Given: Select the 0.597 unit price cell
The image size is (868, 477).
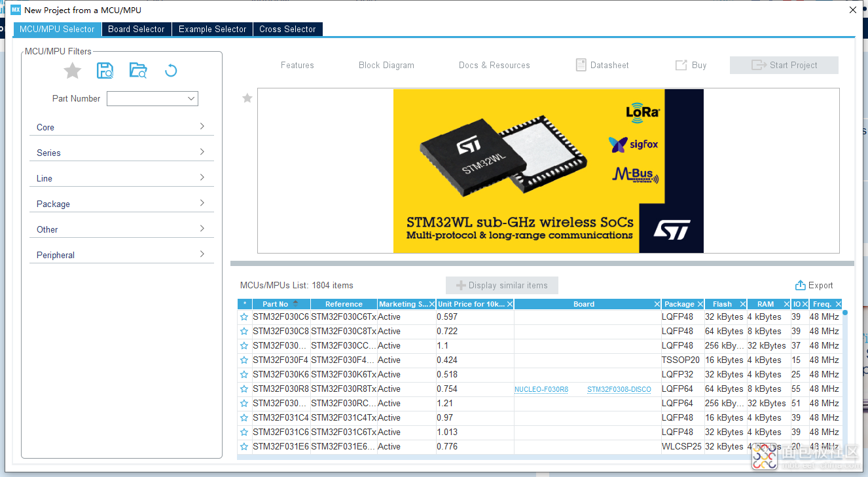Looking at the screenshot, I should tap(475, 317).
